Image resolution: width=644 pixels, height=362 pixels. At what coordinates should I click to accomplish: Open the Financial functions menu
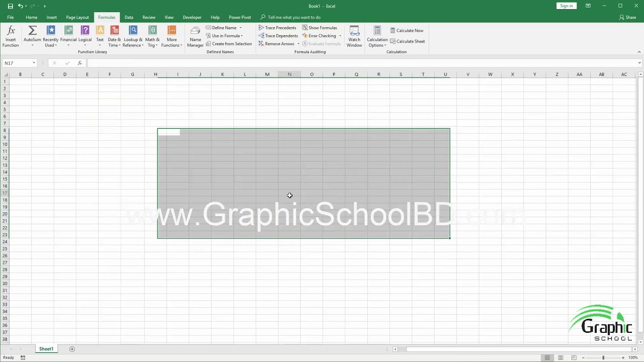click(68, 37)
